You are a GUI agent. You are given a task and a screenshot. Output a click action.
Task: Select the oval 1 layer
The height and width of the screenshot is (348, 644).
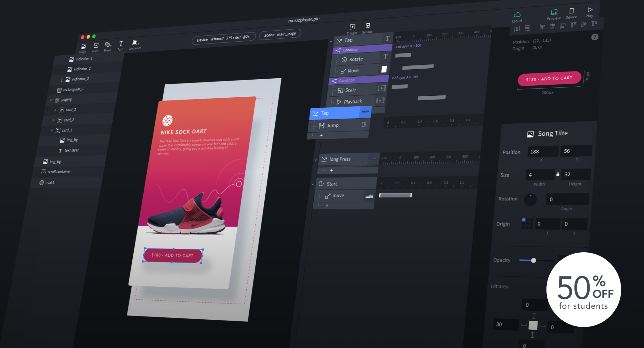coord(47,183)
